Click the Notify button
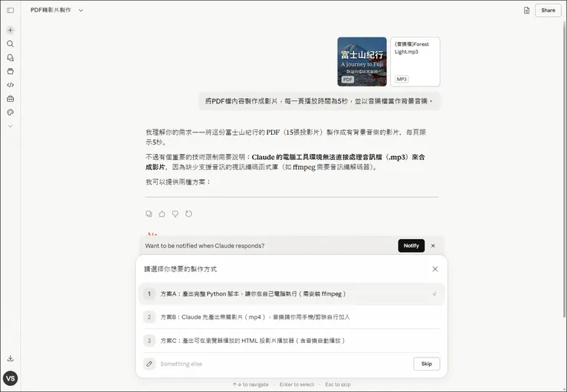Image resolution: width=567 pixels, height=392 pixels. click(x=411, y=246)
